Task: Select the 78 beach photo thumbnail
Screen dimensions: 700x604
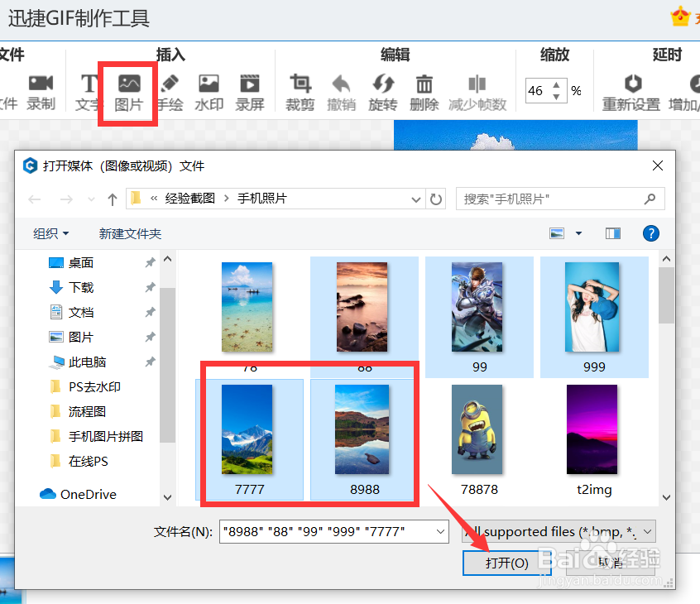Action: tap(247, 306)
